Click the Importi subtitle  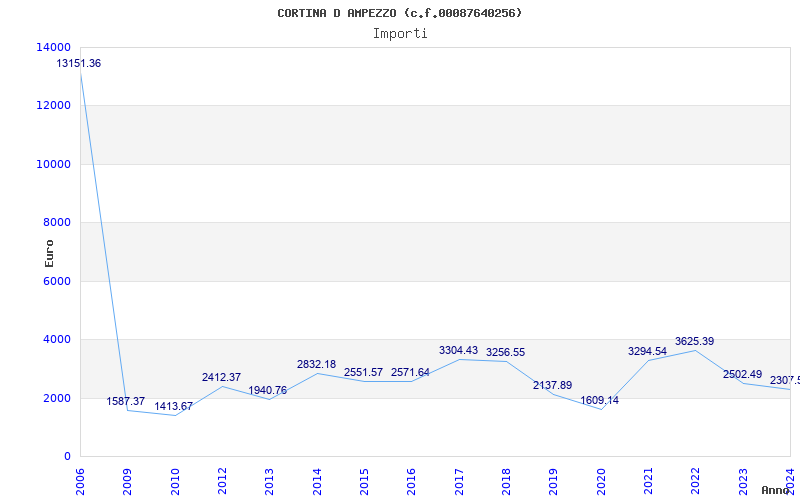click(400, 34)
